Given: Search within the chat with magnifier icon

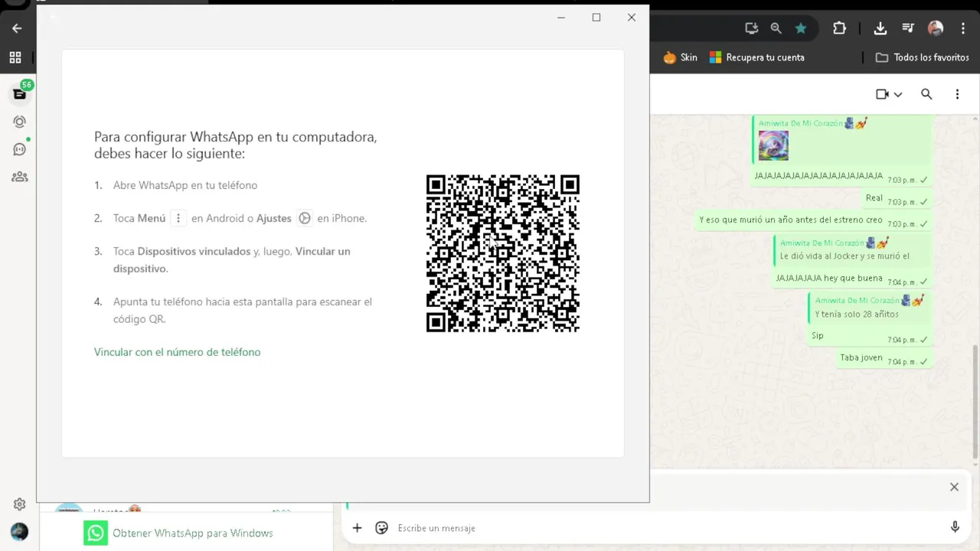Looking at the screenshot, I should 926,94.
